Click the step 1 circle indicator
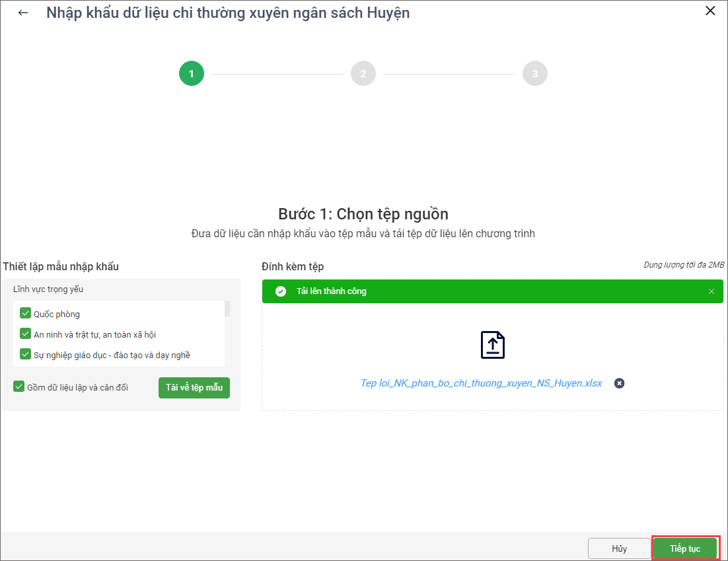The image size is (728, 561). tap(192, 73)
